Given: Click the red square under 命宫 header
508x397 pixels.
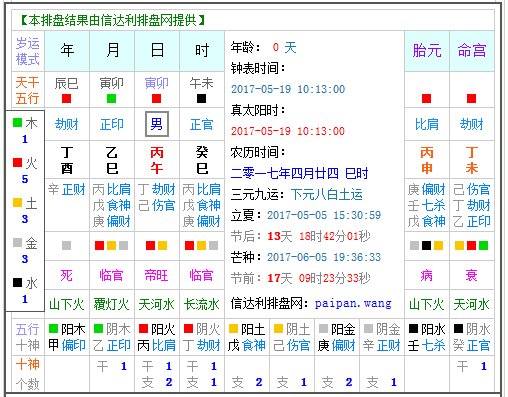Looking at the screenshot, I should (x=471, y=98).
